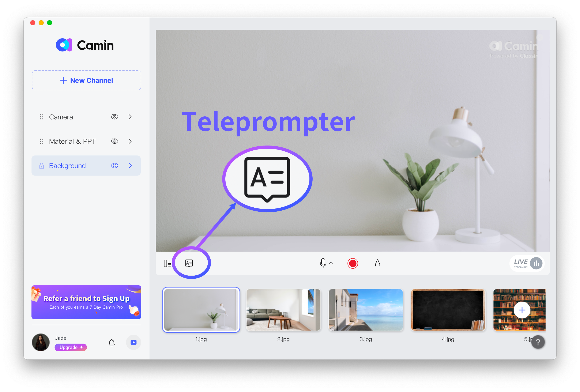Expand Background layer settings chevron
Viewport: 580px width, 392px height.
[x=130, y=165]
